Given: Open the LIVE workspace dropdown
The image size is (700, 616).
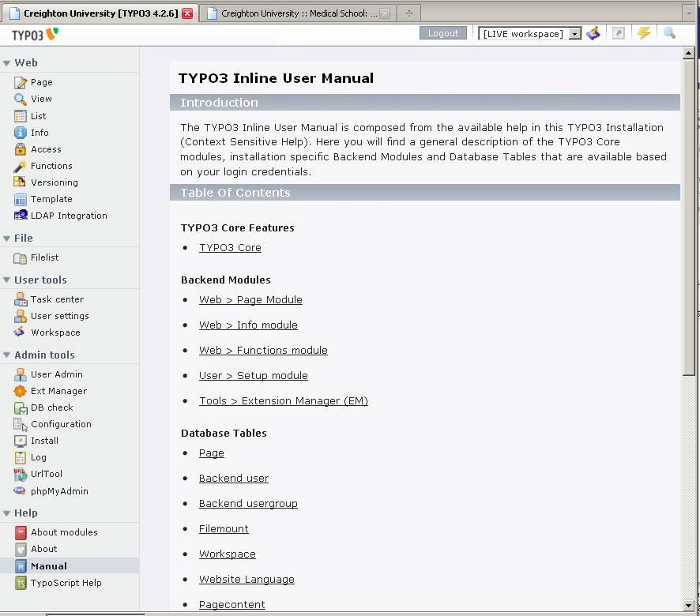Looking at the screenshot, I should 574,34.
